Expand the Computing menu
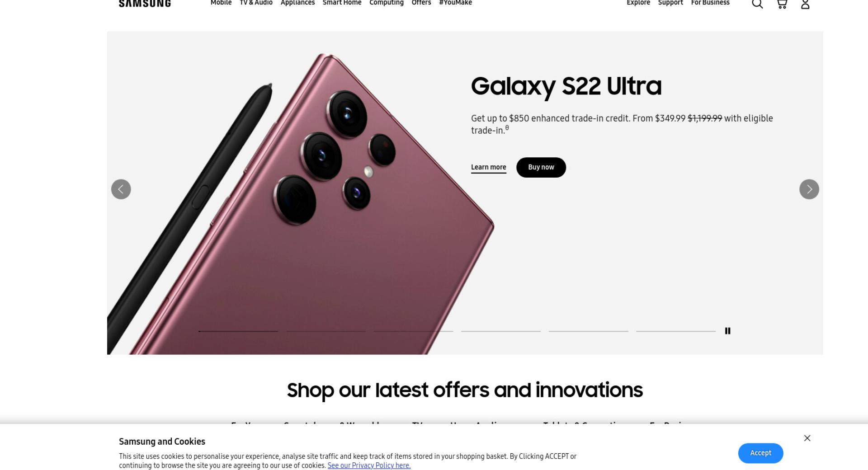 pyautogui.click(x=387, y=3)
